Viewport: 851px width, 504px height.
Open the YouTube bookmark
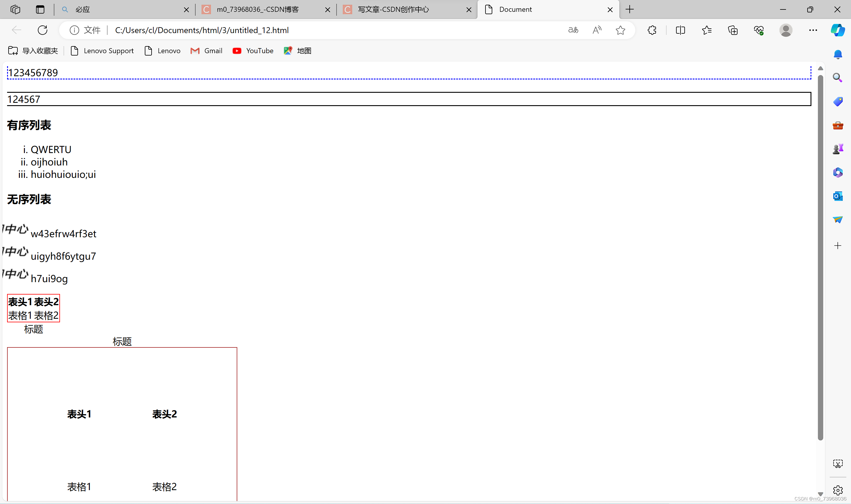click(253, 51)
